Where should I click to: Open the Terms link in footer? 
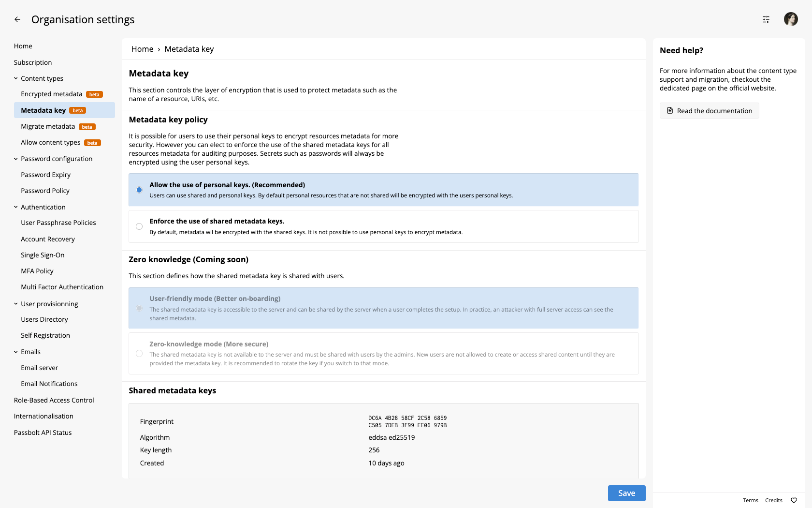[751, 500]
